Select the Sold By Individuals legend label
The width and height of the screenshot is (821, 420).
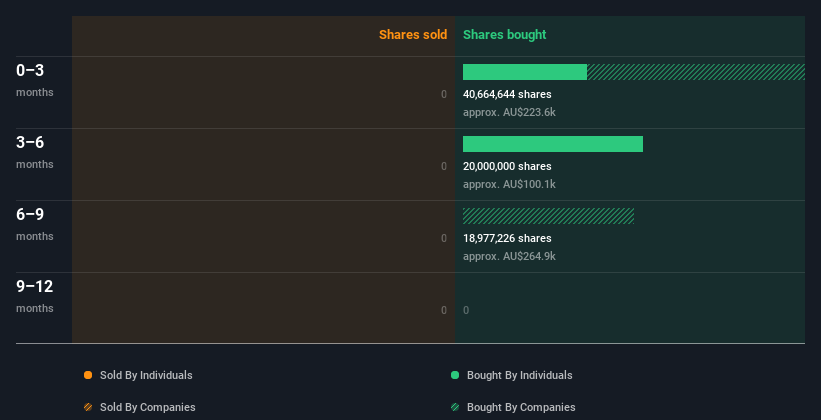click(146, 375)
